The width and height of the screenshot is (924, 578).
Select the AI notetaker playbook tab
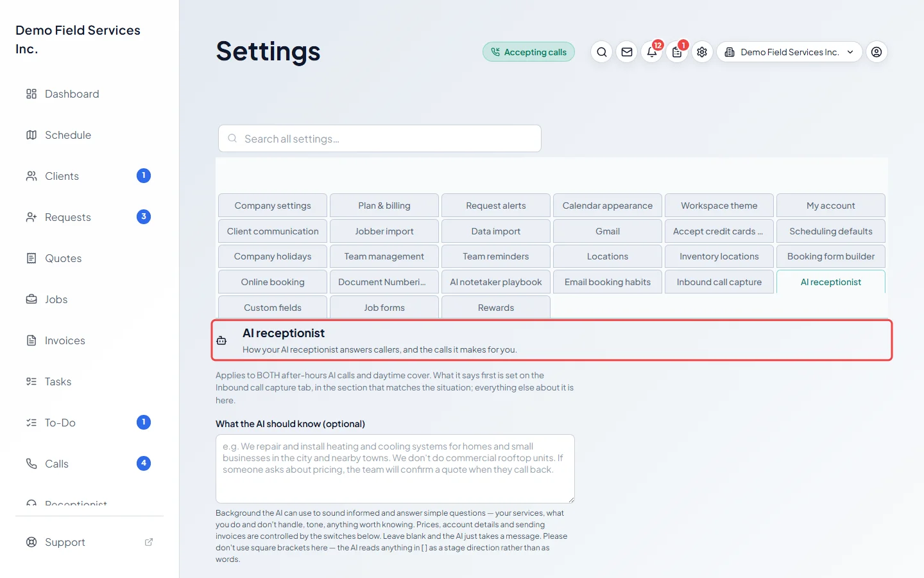click(496, 282)
